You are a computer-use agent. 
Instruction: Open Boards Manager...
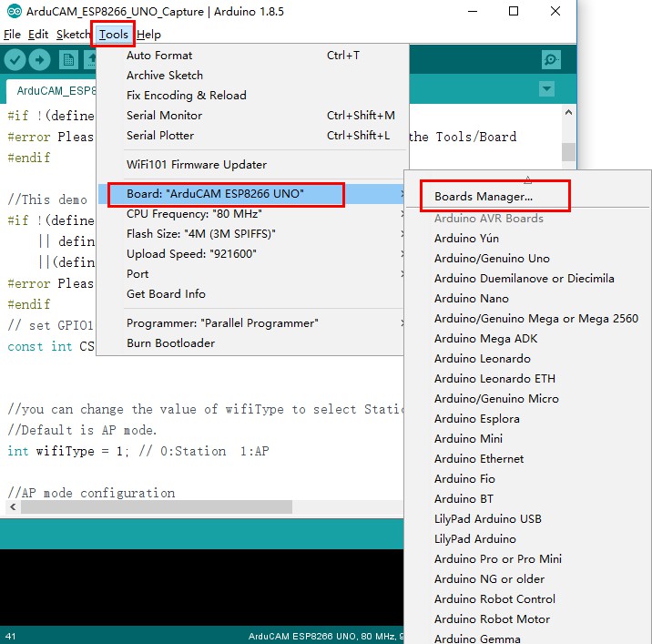click(528, 197)
